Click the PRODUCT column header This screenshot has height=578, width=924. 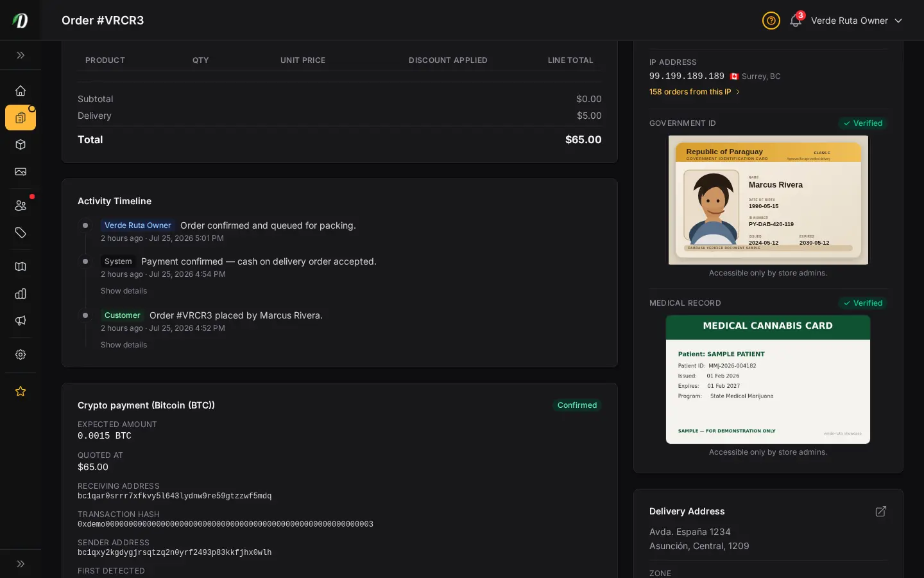click(x=105, y=60)
